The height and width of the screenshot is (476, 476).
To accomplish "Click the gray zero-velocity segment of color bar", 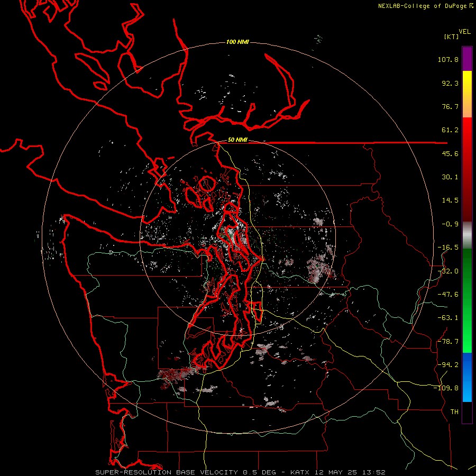I will pyautogui.click(x=467, y=234).
